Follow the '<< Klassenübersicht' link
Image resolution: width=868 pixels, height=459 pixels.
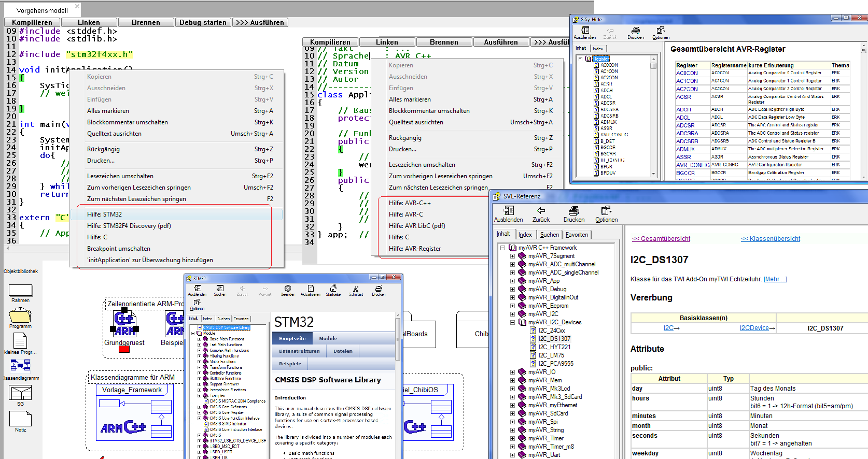pos(771,239)
